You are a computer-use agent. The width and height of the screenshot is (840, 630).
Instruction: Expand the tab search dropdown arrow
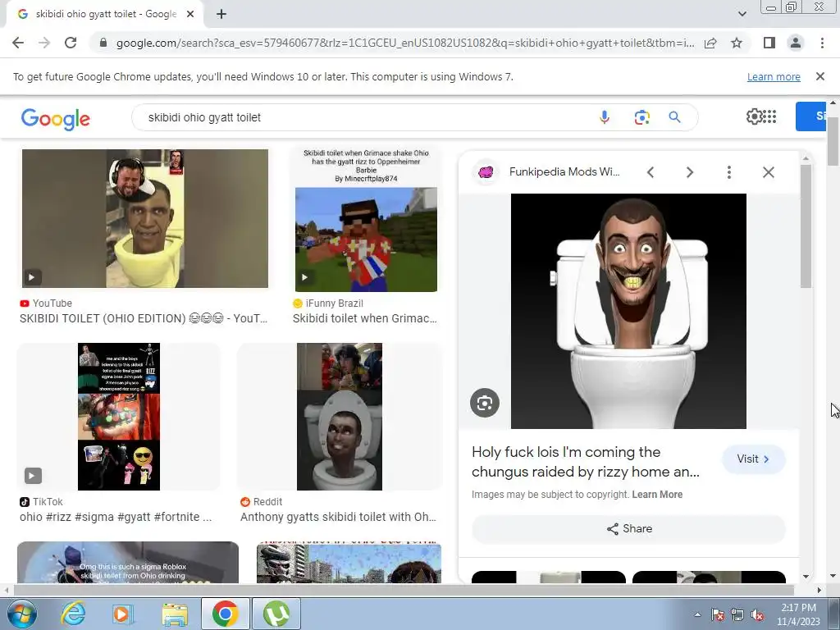click(x=742, y=14)
